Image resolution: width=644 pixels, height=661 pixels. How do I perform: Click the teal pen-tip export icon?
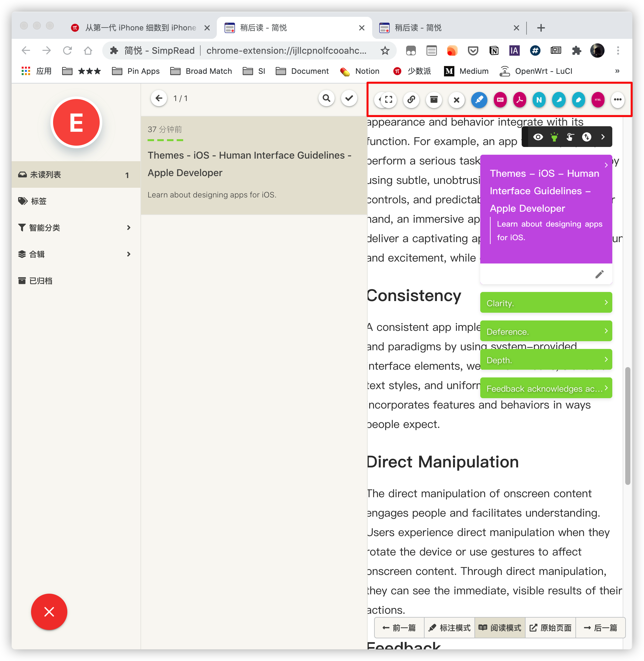pos(579,100)
